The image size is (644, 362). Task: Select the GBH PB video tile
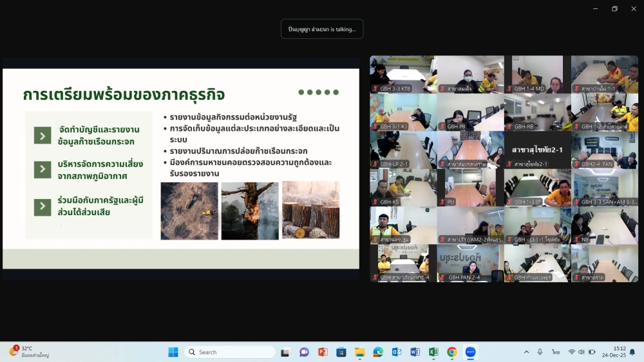pos(471,112)
